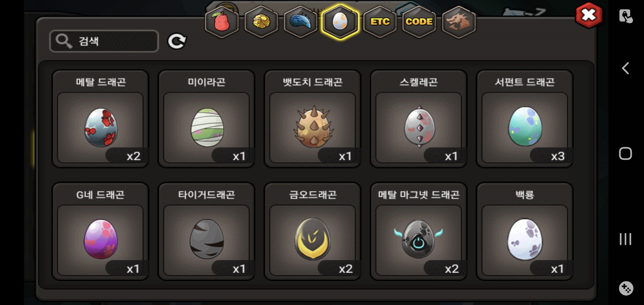The width and height of the screenshot is (644, 305).
Task: Select the purple G네 드래곤 egg
Action: (x=101, y=231)
